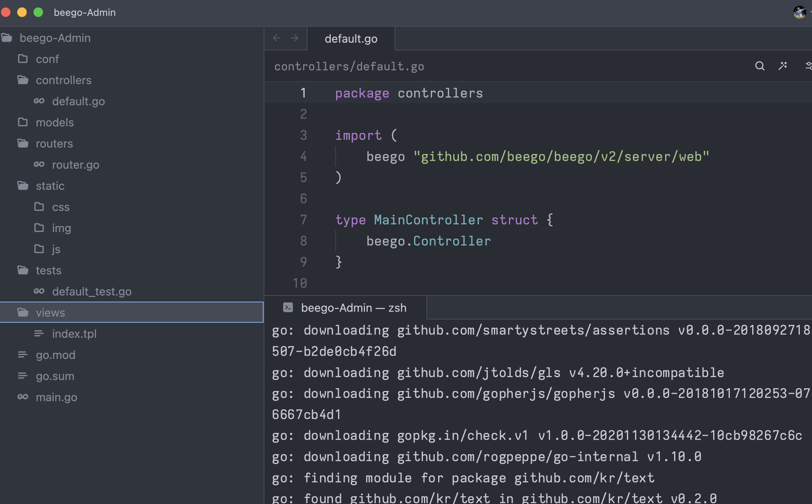The height and width of the screenshot is (504, 812).
Task: Go forward with the right arrow
Action: pos(295,38)
